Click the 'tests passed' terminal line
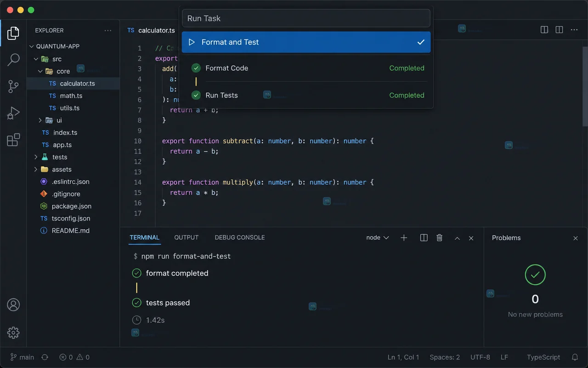 [168, 303]
